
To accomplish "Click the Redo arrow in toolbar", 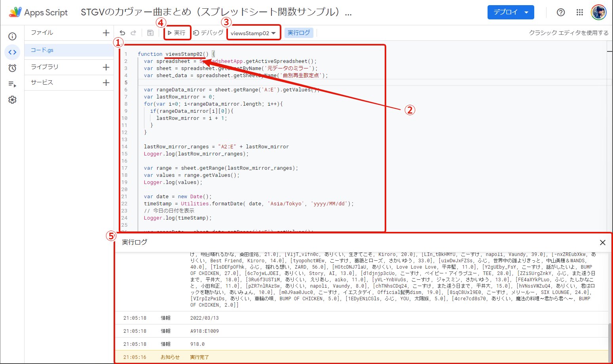I will [x=133, y=33].
